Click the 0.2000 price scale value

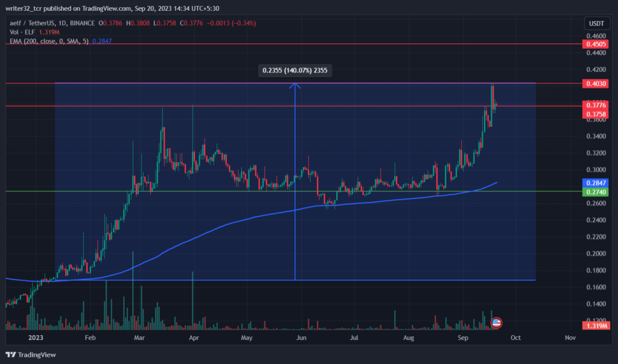click(x=596, y=254)
